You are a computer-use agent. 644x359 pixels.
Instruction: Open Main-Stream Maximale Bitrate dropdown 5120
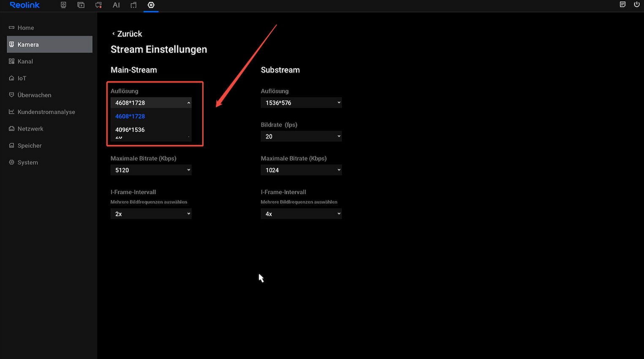151,170
